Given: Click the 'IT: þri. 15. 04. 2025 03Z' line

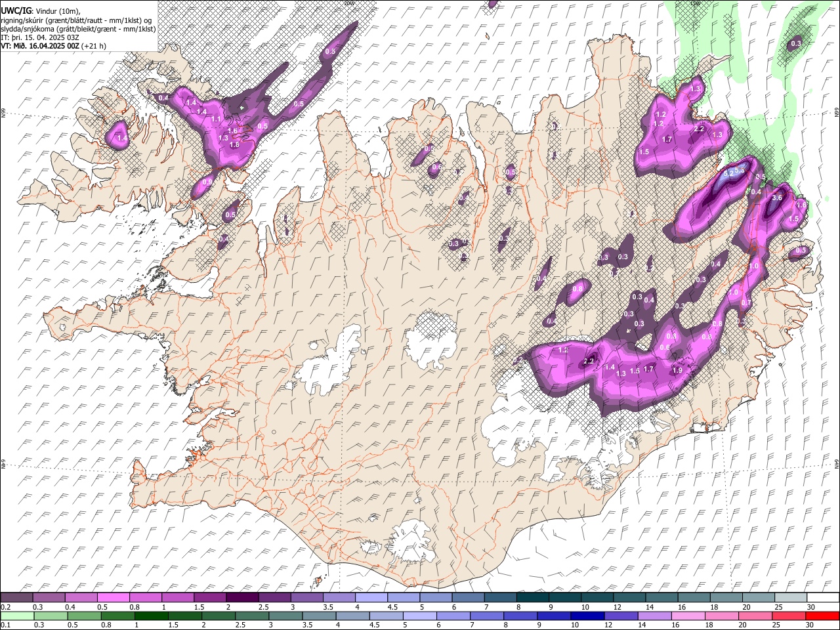Looking at the screenshot, I should tap(39, 37).
